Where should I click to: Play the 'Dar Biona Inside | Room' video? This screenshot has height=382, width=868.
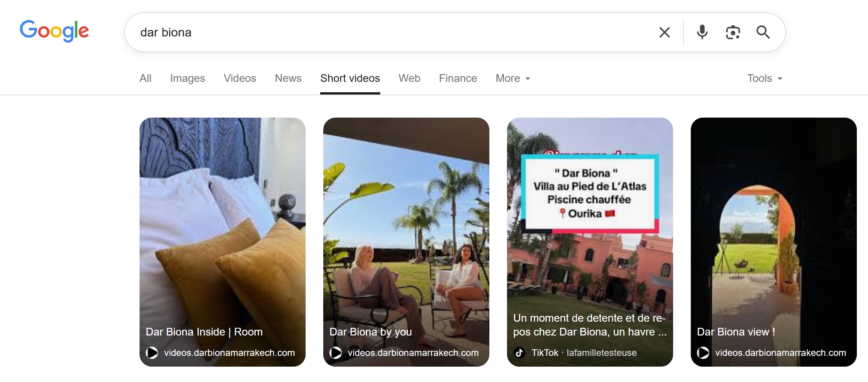152,352
